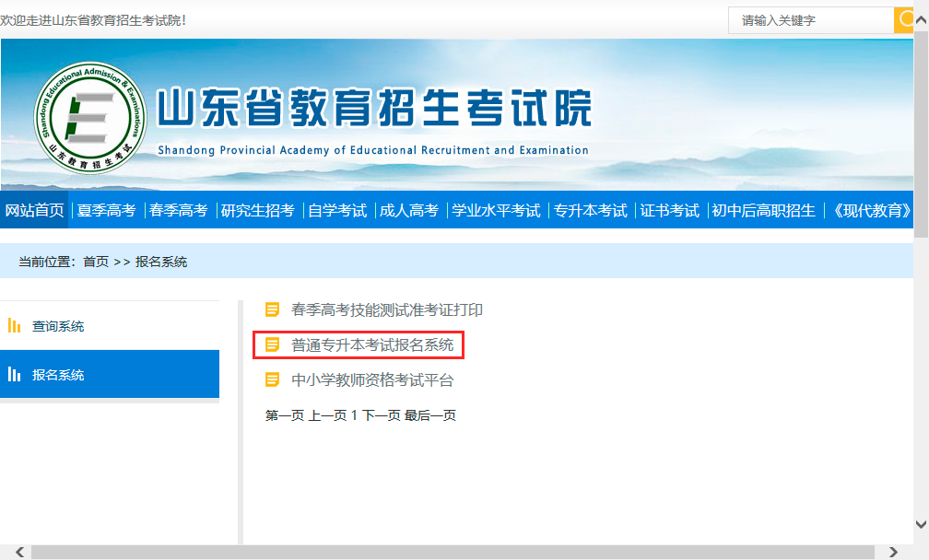Open the 夏季高考 navigation item
929x560 pixels.
107,210
